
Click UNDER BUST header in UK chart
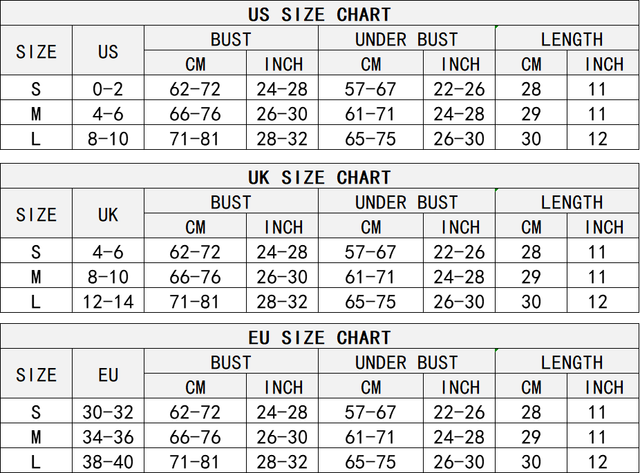406,202
